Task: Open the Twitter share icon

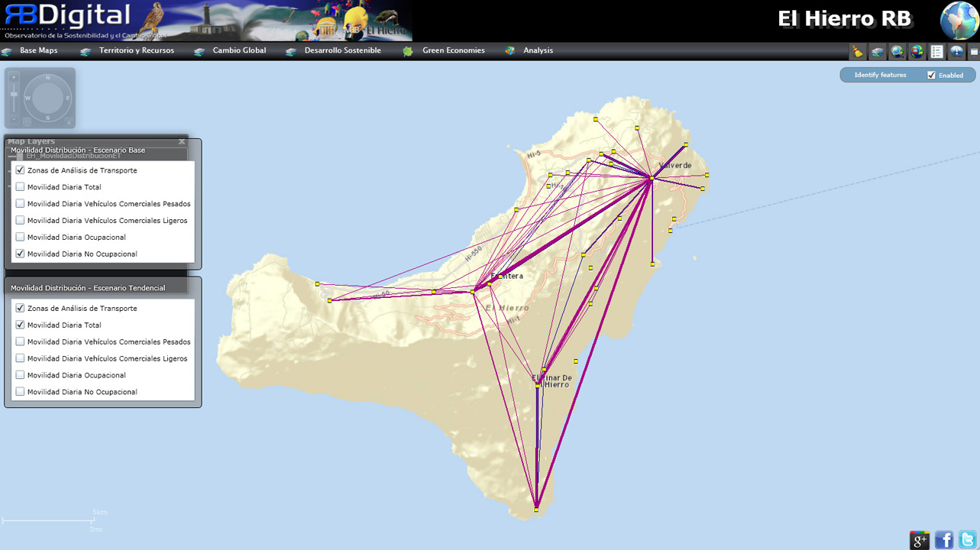Action: [x=968, y=539]
